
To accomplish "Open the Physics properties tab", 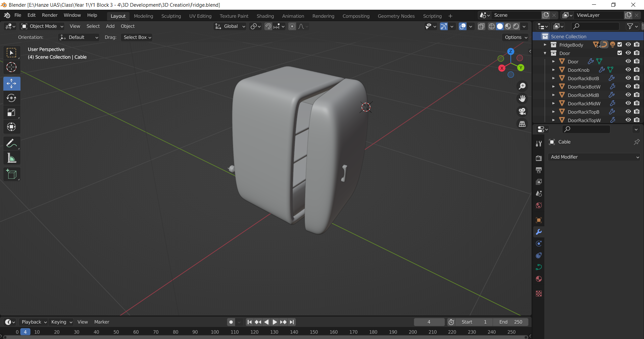I will pyautogui.click(x=539, y=243).
